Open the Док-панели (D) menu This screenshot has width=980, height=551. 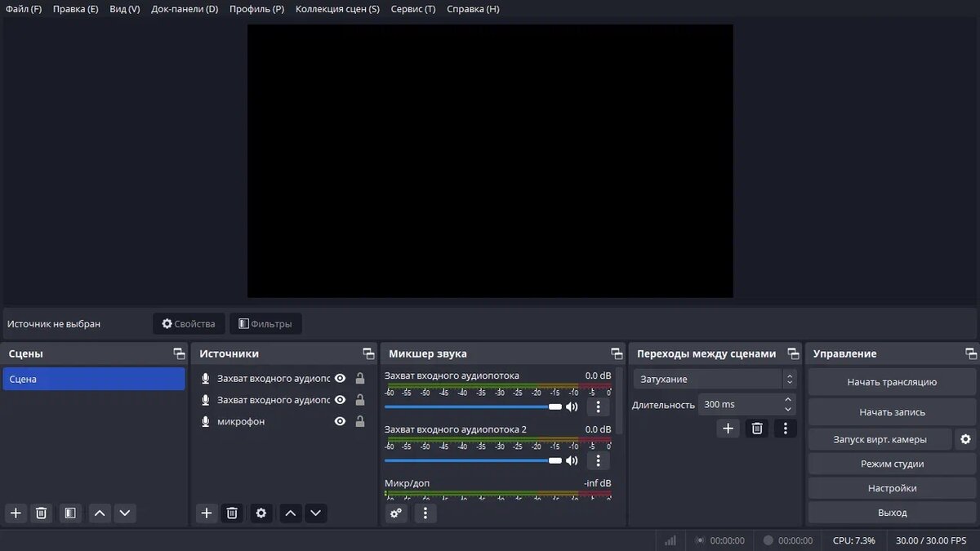[185, 9]
